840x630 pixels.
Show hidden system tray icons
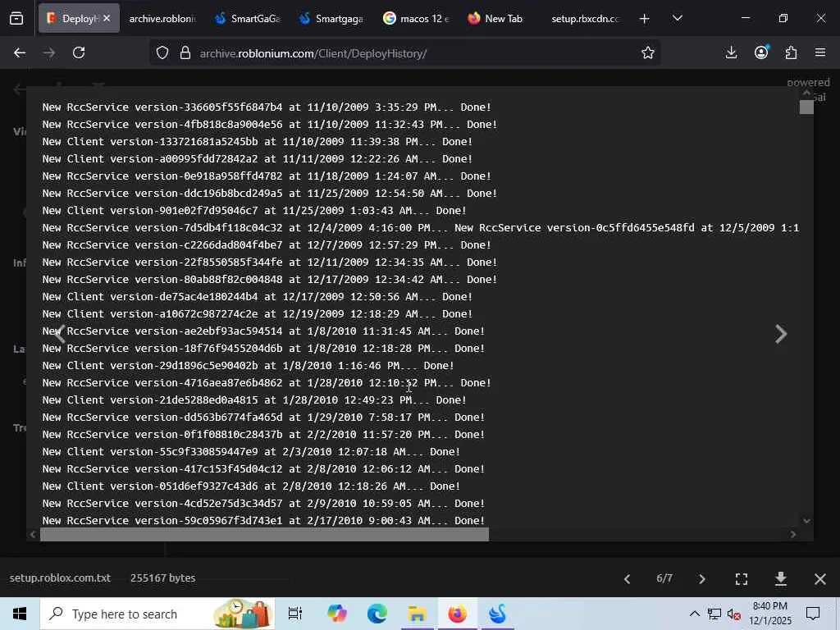[694, 614]
